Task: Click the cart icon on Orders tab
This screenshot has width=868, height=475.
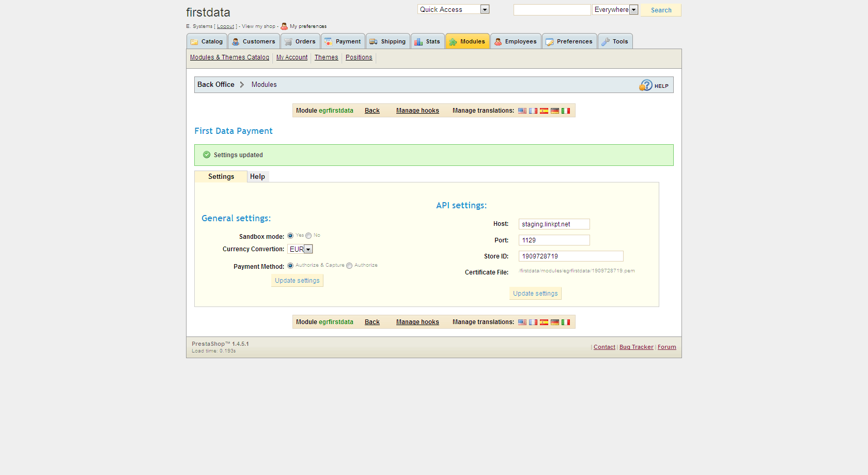Action: pyautogui.click(x=288, y=42)
